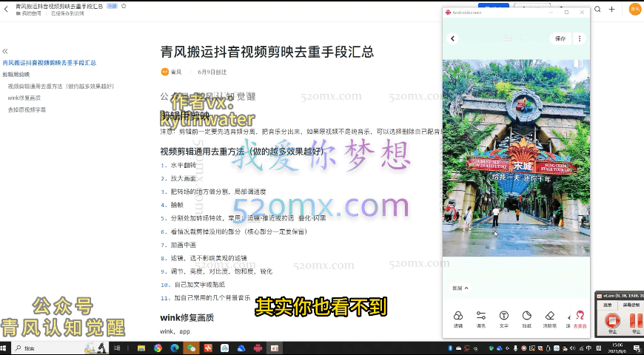Click the oCam red stop recording button

pyautogui.click(x=612, y=320)
